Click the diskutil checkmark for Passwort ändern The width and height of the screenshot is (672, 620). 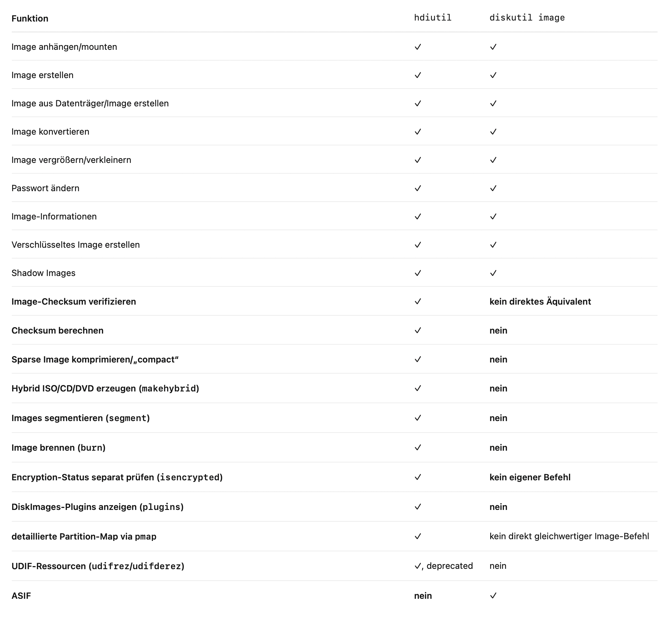pos(493,188)
